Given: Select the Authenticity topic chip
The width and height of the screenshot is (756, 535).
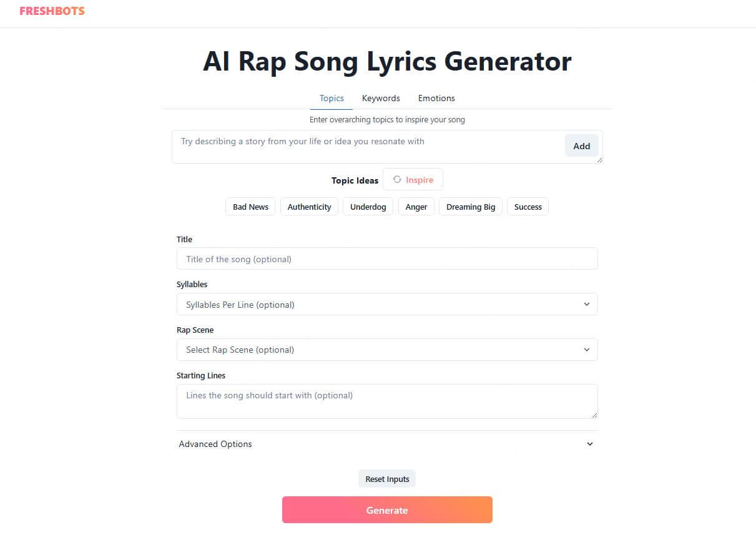Looking at the screenshot, I should (309, 207).
